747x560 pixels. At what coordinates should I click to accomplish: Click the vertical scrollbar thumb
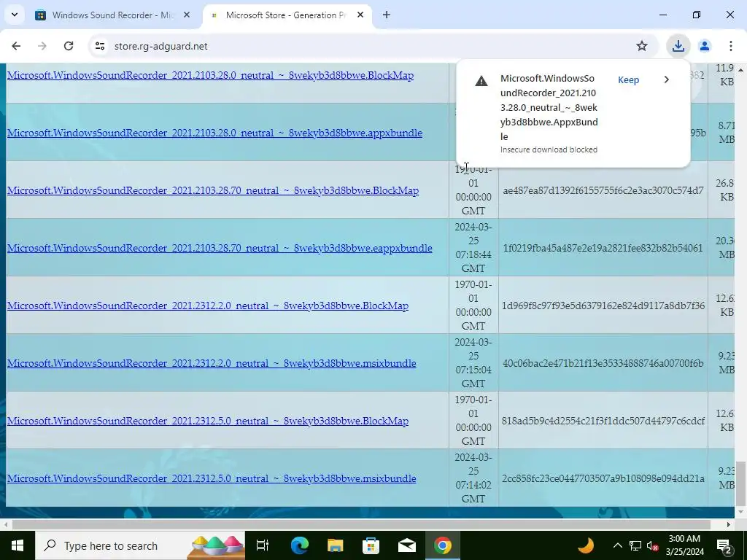point(740,485)
